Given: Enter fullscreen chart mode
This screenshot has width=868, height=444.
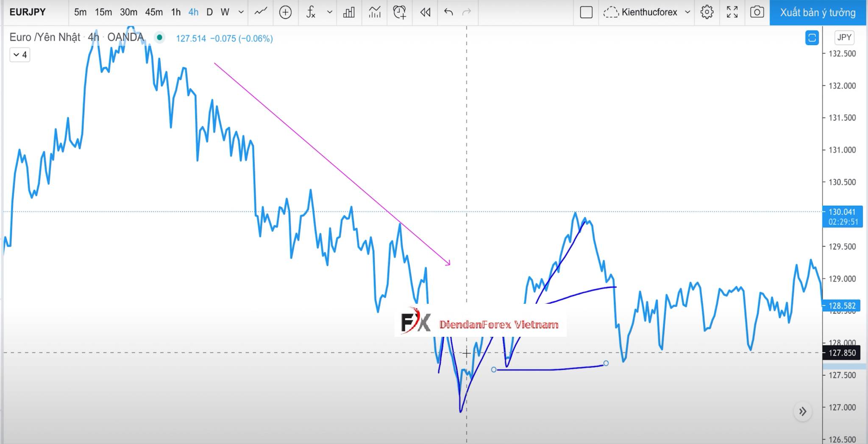Looking at the screenshot, I should pyautogui.click(x=732, y=12).
